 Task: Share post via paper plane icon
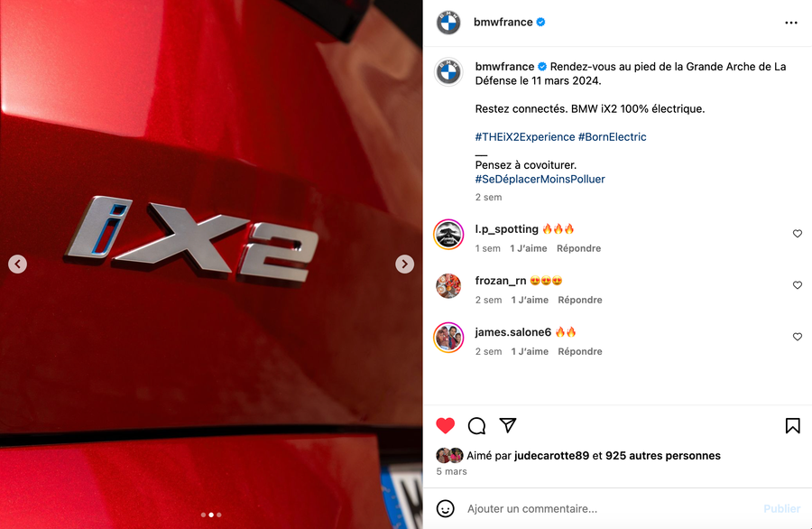click(x=508, y=425)
